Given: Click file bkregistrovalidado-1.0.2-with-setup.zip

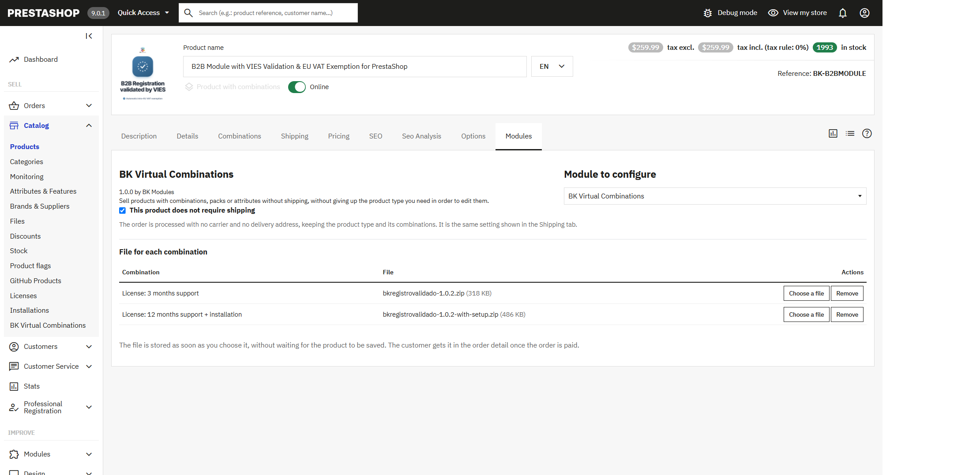Looking at the screenshot, I should [x=440, y=314].
